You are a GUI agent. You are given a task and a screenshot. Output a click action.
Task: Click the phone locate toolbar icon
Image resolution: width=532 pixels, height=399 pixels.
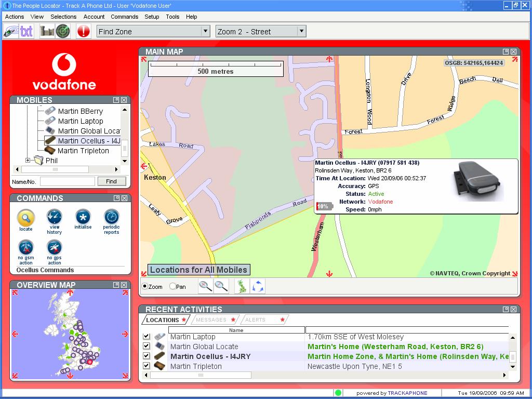pyautogui.click(x=11, y=32)
